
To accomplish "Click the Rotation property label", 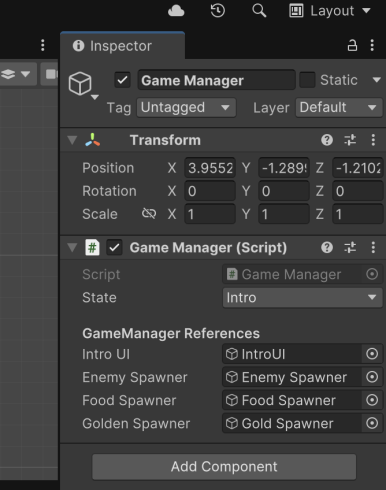I will click(x=109, y=191).
